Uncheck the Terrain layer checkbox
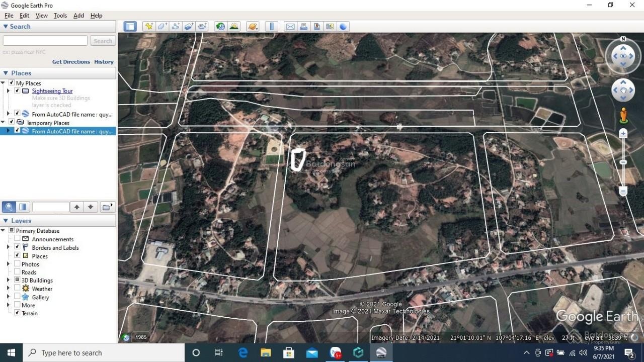644x362 pixels. click(17, 313)
